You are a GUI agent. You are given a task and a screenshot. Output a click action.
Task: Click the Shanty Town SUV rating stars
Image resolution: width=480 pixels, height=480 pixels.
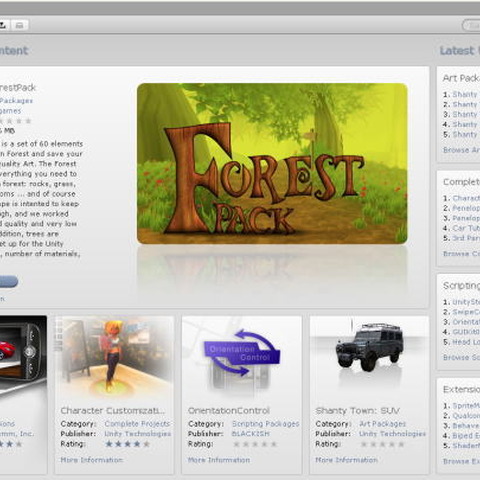(383, 444)
